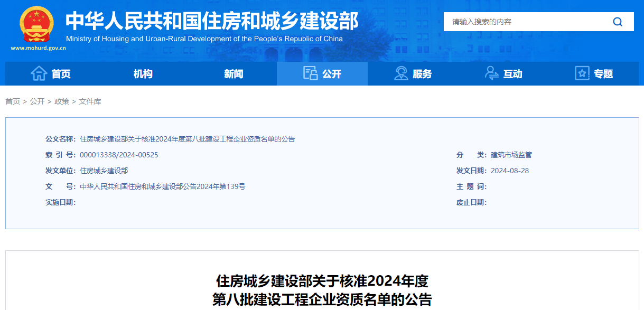Click the category value 建筑市场监管
The image size is (644, 310).
tap(511, 155)
